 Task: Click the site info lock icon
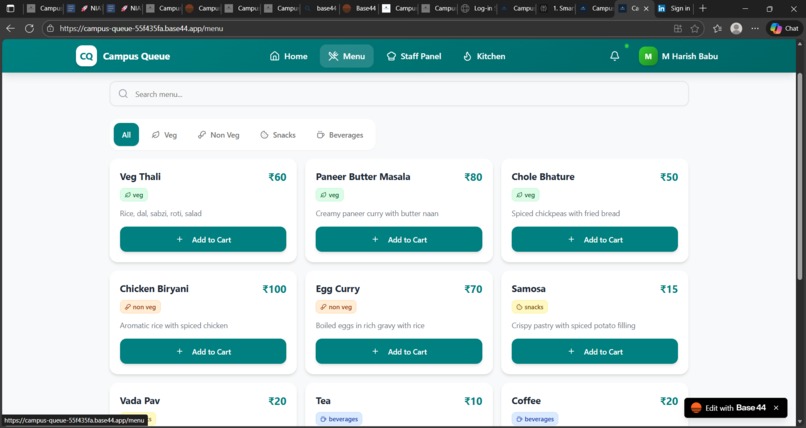[50, 28]
